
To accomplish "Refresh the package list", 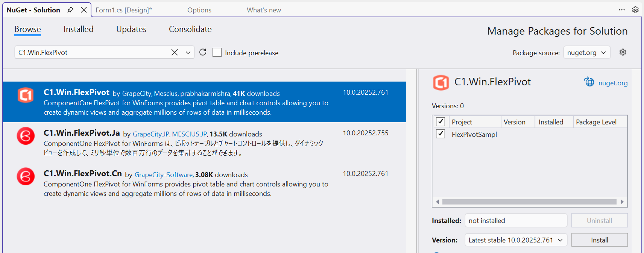I will pos(203,52).
